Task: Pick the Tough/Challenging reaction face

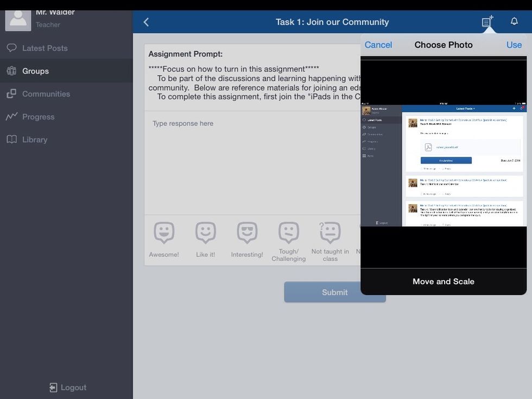Action: [x=289, y=233]
